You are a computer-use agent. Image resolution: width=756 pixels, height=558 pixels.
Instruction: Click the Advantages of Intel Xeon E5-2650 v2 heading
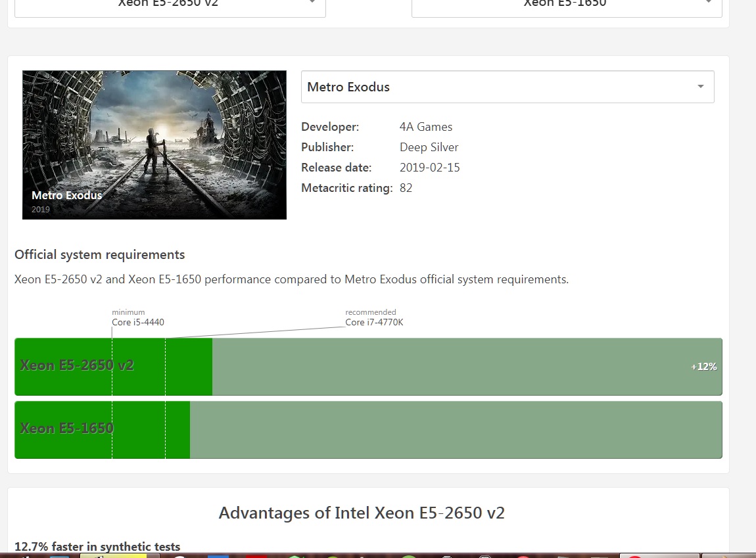[x=362, y=513]
